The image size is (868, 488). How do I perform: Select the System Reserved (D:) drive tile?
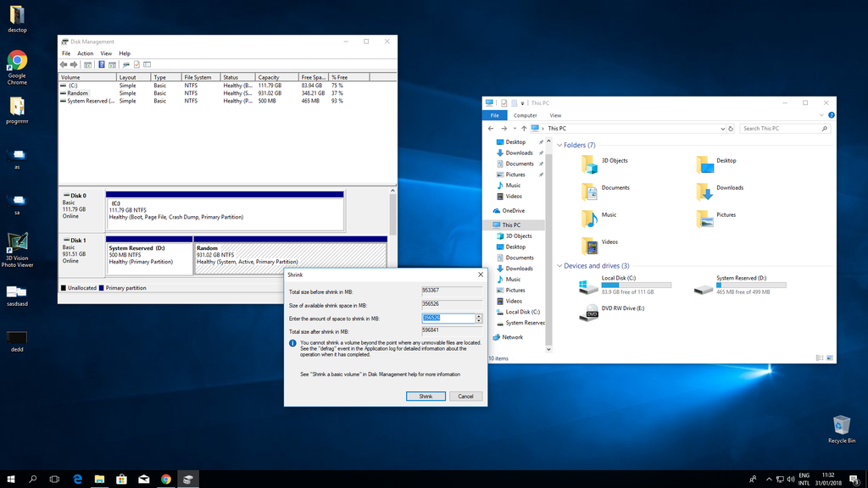click(x=740, y=285)
